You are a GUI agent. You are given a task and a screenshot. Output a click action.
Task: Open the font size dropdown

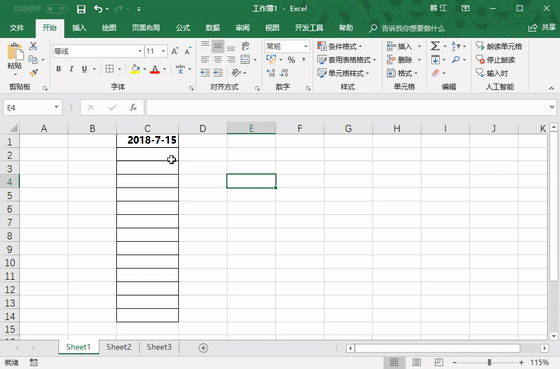[x=163, y=51]
